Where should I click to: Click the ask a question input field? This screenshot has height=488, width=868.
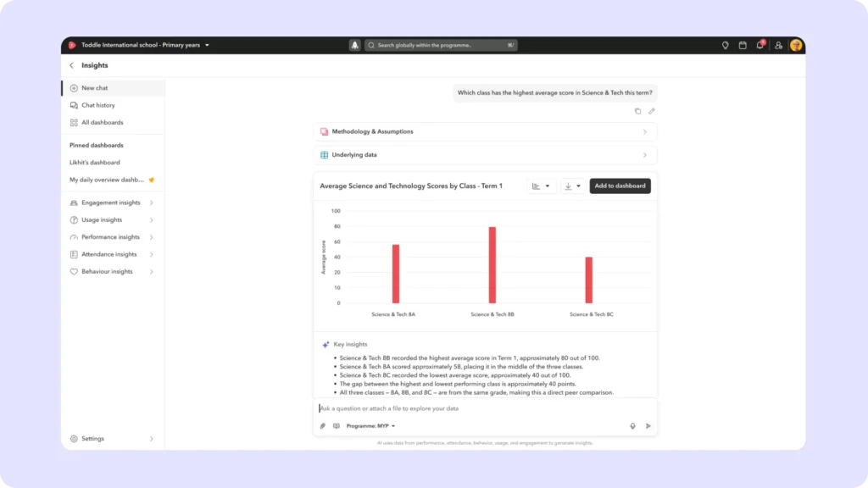pyautogui.click(x=475, y=408)
